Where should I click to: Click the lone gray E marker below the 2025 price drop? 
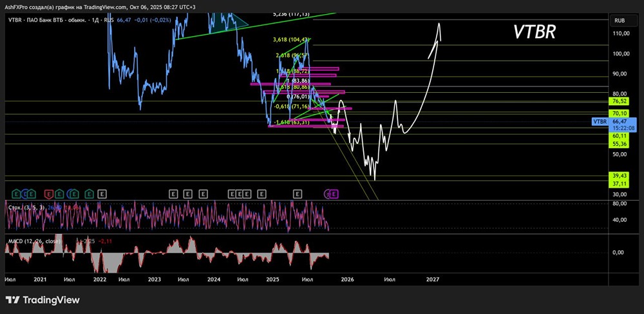tap(298, 193)
